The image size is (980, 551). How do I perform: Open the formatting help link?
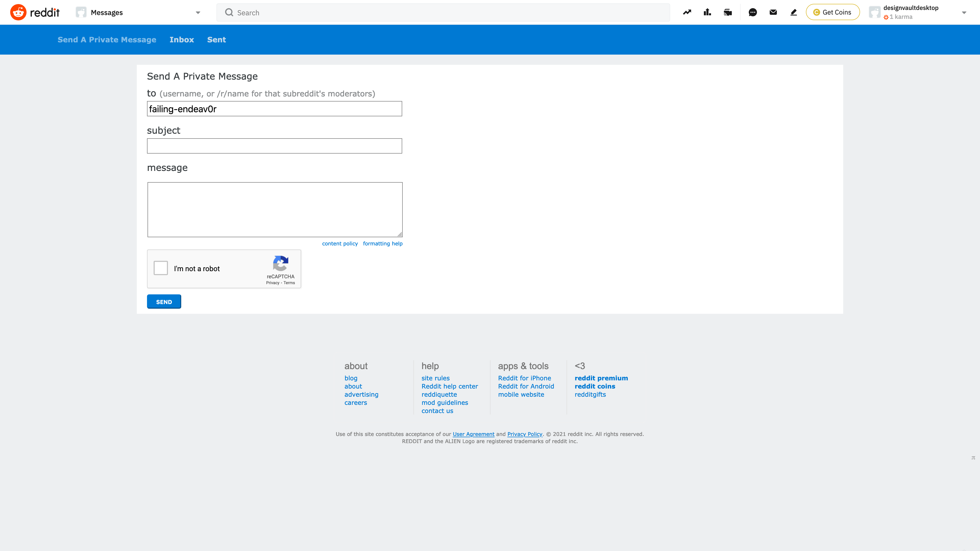tap(382, 243)
